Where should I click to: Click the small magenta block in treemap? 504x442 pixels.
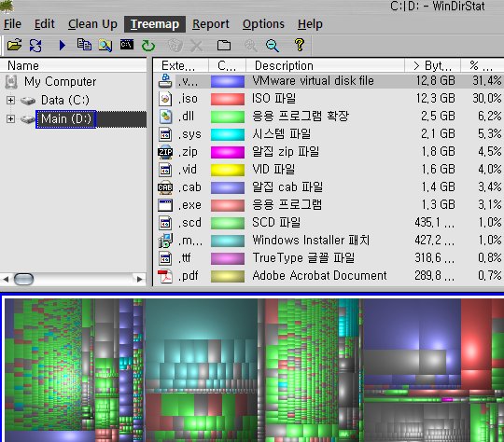tap(447, 400)
